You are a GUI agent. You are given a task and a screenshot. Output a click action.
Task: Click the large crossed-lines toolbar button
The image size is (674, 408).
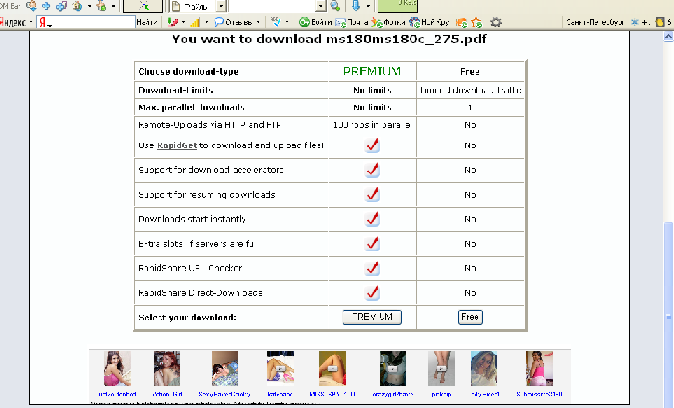[143, 6]
